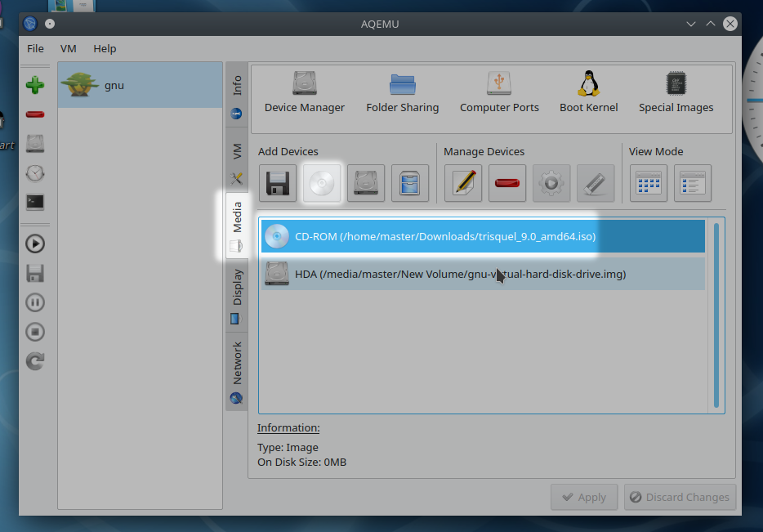763x532 pixels.
Task: Click the Apply button
Action: (584, 498)
